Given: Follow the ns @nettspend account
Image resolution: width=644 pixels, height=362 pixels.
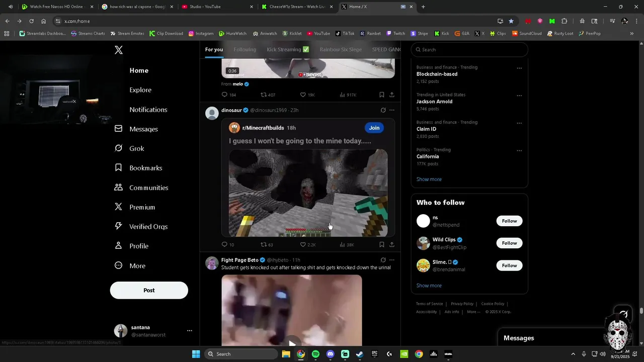Looking at the screenshot, I should [x=509, y=221].
